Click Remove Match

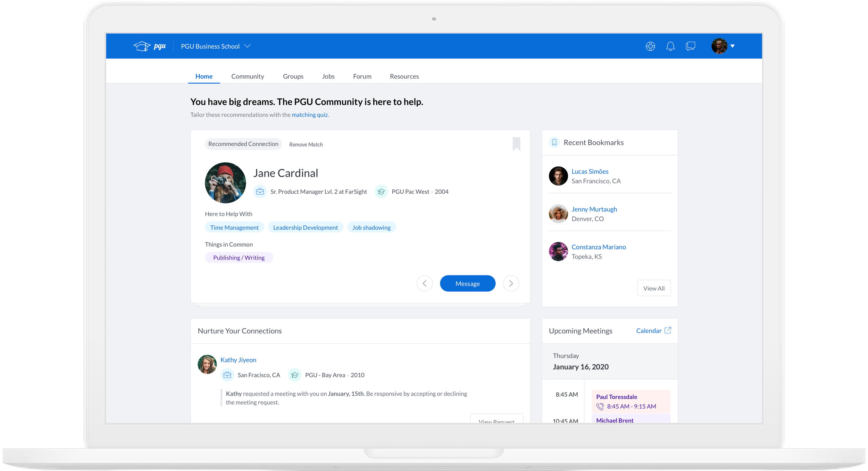point(306,144)
